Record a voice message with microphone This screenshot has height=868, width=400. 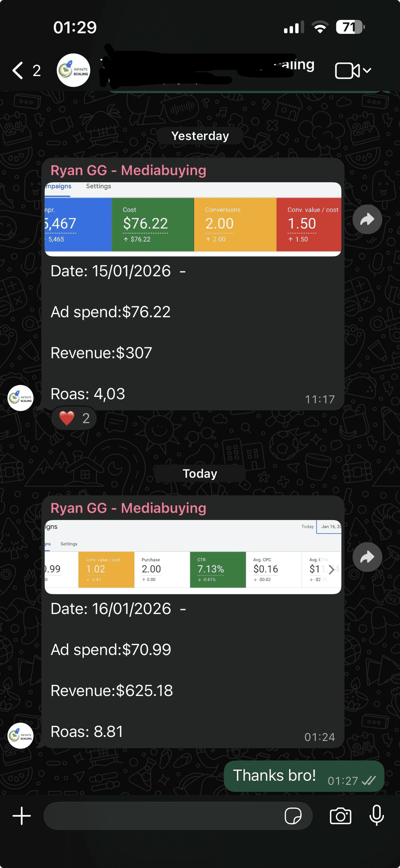(x=377, y=816)
